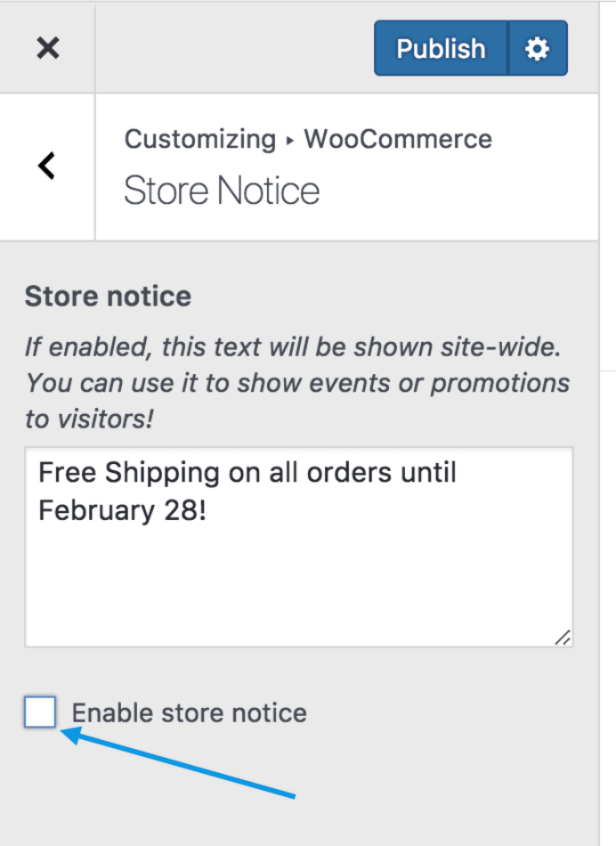Go back using the left chevron

[x=47, y=166]
